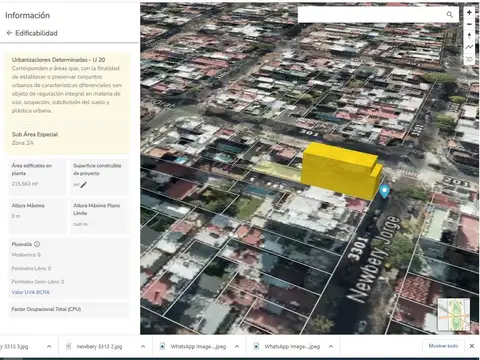
Task: Click the Perímetro Semi-Libre: 0 line
Action: coord(38,282)
